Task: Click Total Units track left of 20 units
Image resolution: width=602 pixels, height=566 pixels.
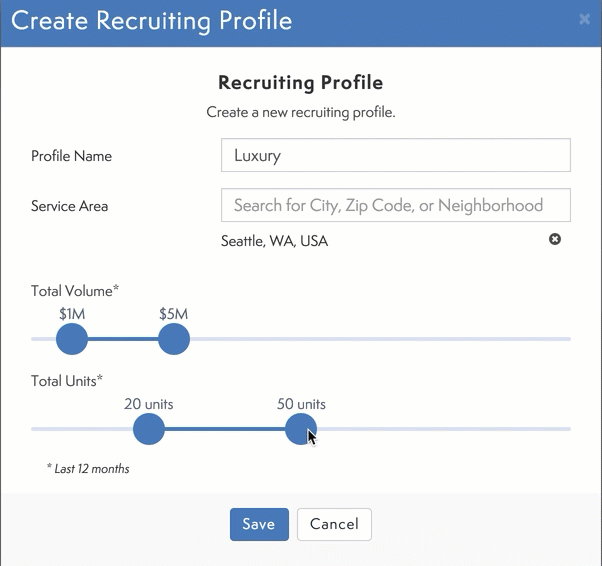Action: click(80, 430)
